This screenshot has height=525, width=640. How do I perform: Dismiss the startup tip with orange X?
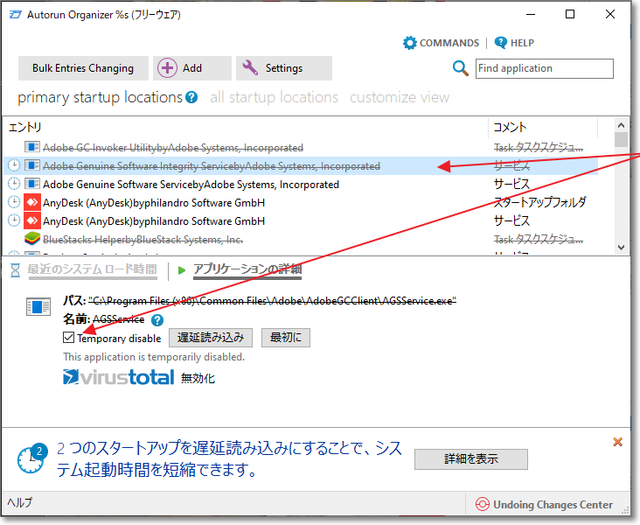click(x=617, y=441)
